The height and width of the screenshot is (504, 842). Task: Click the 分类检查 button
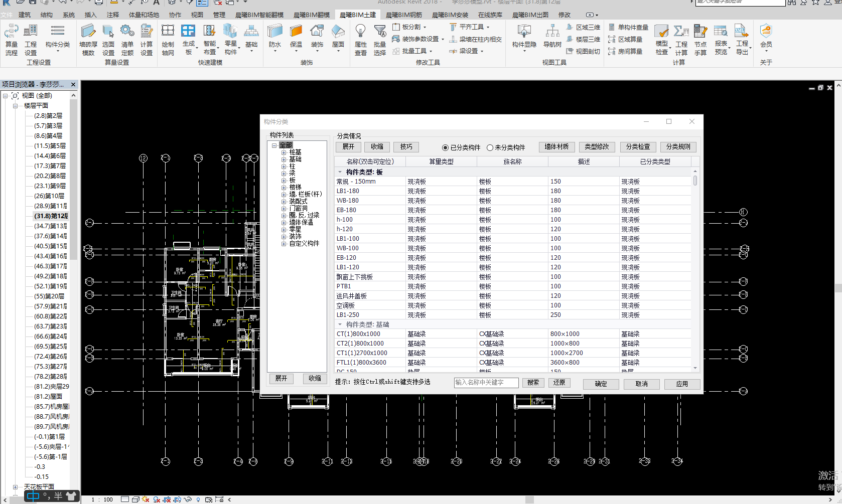pos(638,147)
